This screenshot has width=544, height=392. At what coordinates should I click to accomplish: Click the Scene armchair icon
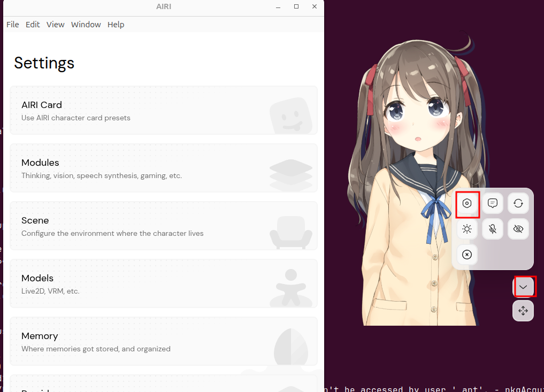pos(290,231)
